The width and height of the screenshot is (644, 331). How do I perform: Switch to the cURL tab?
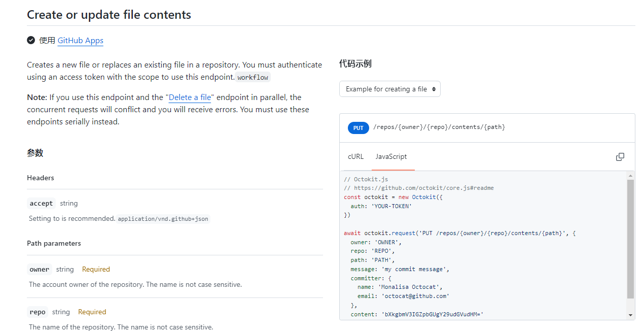tap(355, 156)
